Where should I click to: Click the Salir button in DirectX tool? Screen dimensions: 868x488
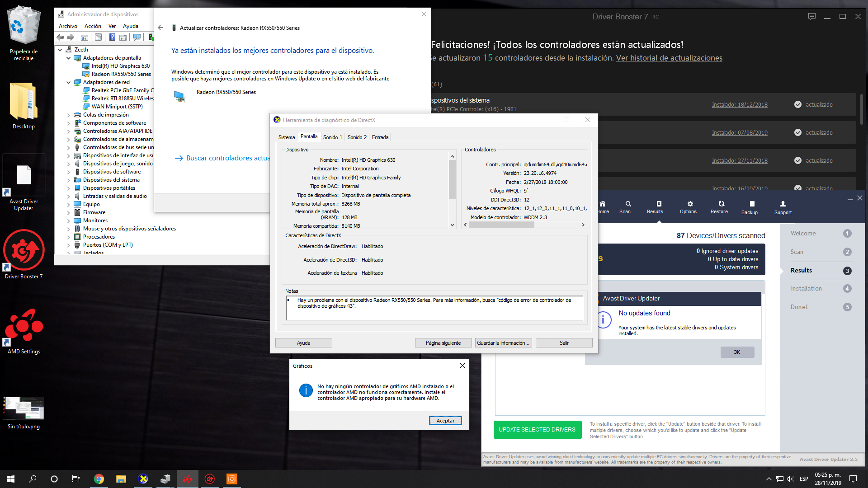(564, 343)
